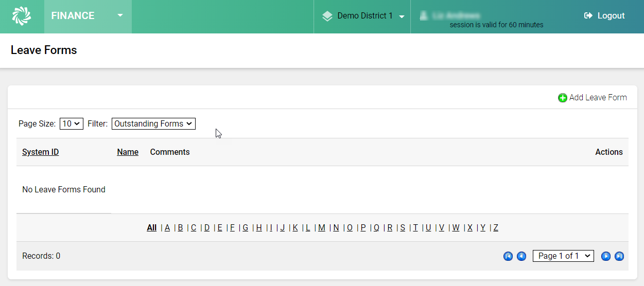Image resolution: width=644 pixels, height=286 pixels.
Task: Click the No Leave Forms Found text
Action: click(x=64, y=190)
